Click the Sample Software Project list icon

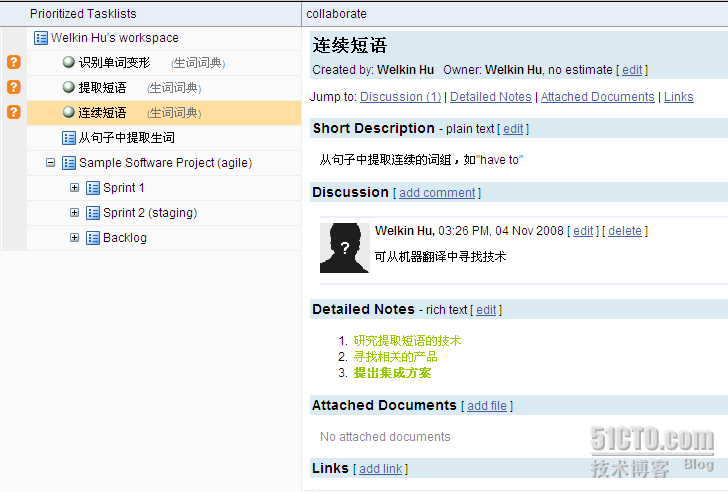pos(69,163)
